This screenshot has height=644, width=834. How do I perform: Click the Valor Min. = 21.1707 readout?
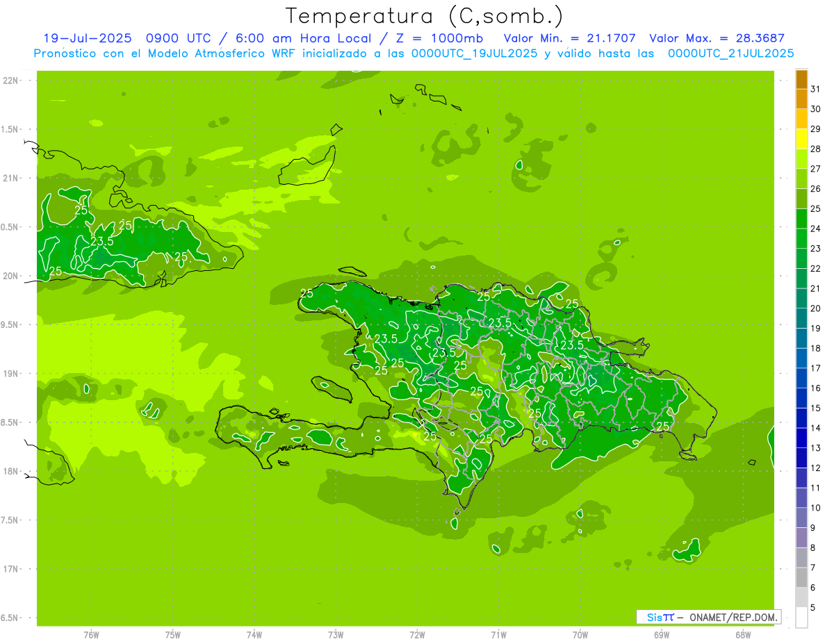(x=569, y=38)
